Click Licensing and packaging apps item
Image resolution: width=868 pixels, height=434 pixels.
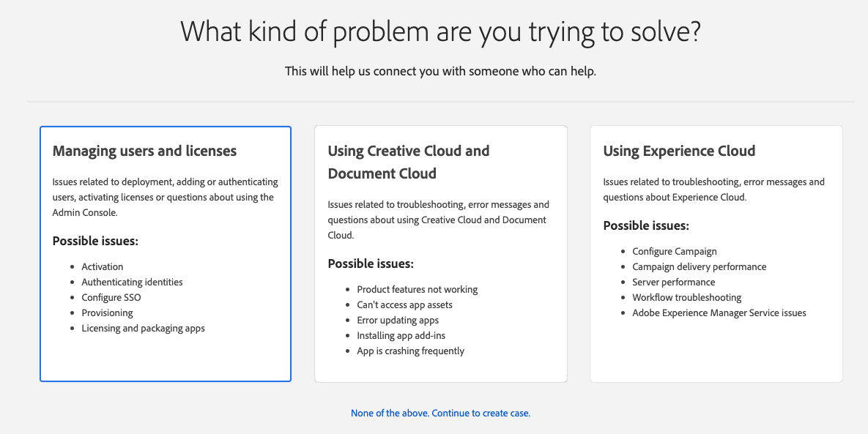(x=143, y=329)
